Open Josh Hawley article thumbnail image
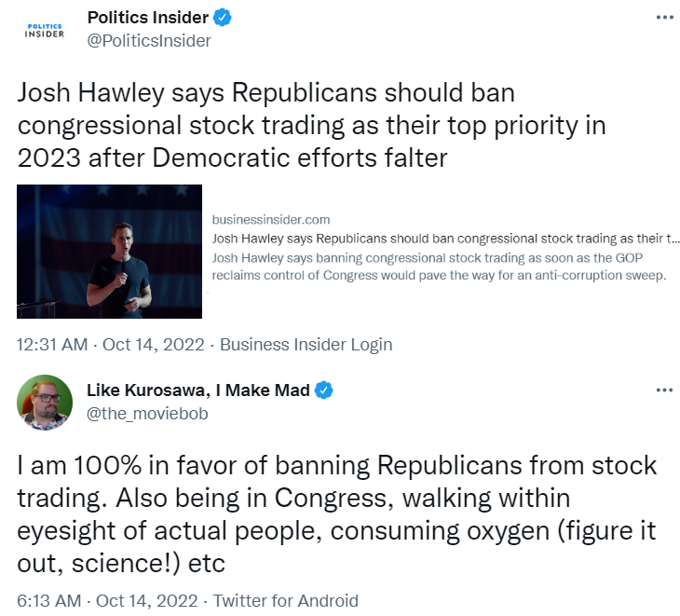This screenshot has height=616, width=680. (110, 252)
